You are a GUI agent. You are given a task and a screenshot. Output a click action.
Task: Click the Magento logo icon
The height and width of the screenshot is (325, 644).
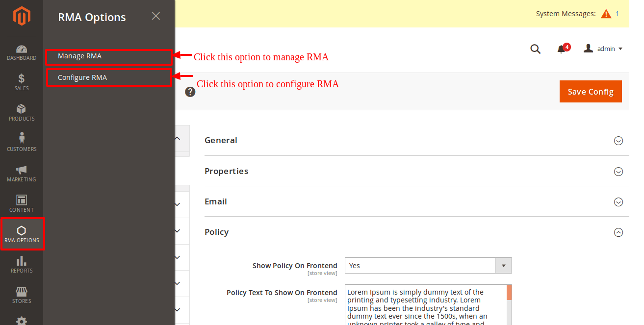(x=22, y=16)
